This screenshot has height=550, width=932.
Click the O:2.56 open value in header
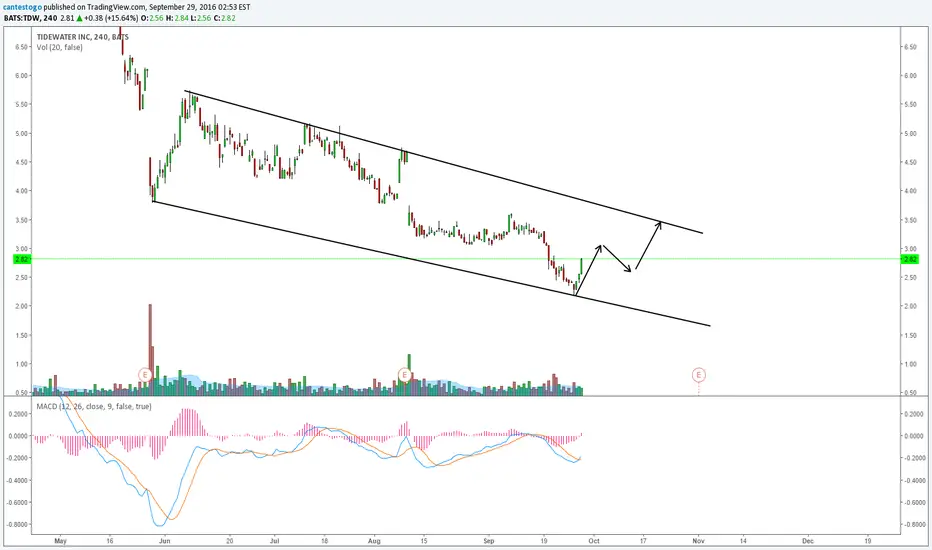[152, 18]
